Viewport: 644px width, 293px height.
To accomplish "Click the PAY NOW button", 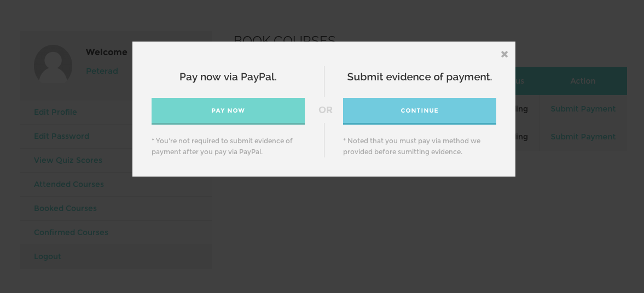I will (x=228, y=110).
